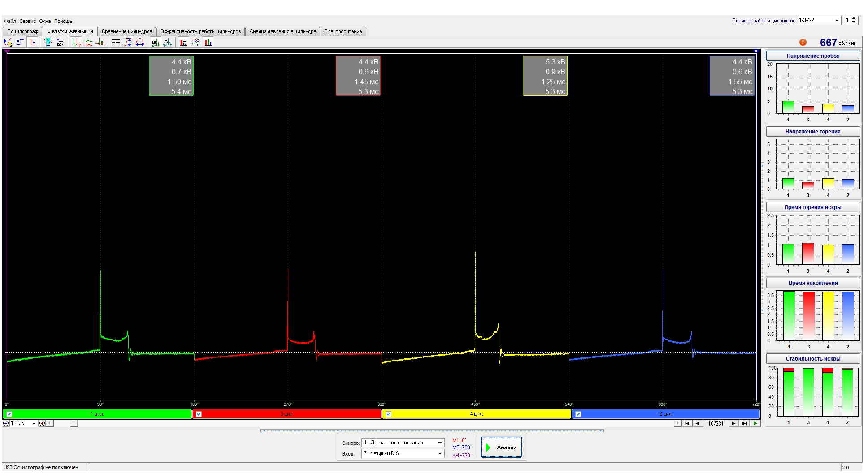The width and height of the screenshot is (868, 473).
Task: Click the millisecond measurement waveform icon
Action: tap(156, 43)
